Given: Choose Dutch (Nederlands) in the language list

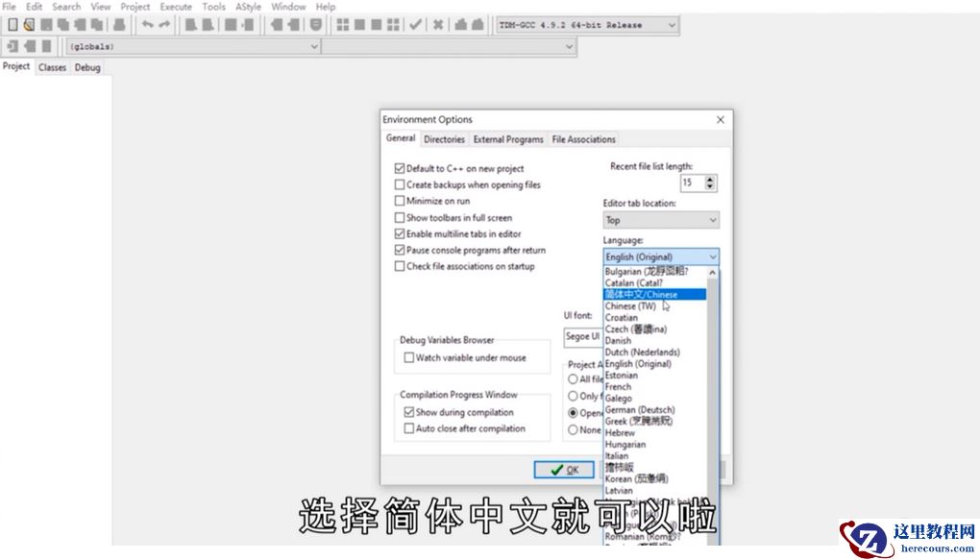Looking at the screenshot, I should 655,353.
